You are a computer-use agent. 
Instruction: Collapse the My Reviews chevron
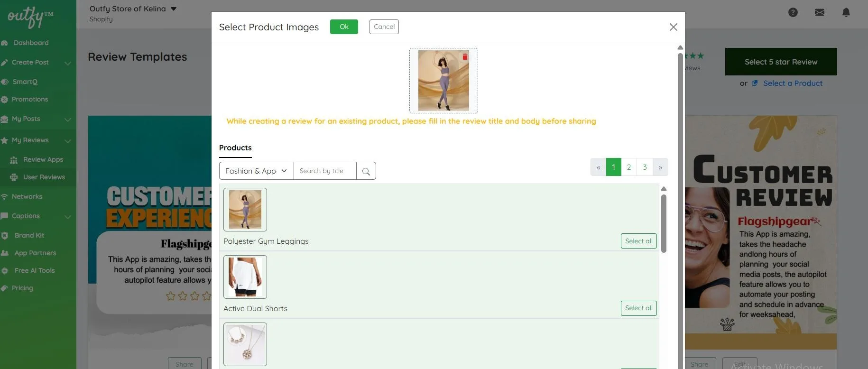pos(68,141)
